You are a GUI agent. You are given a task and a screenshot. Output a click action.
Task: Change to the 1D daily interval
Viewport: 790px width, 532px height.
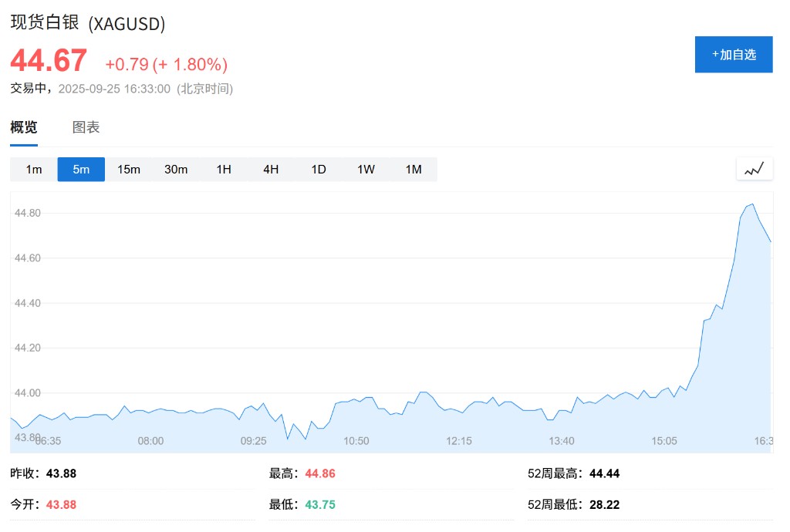(319, 170)
